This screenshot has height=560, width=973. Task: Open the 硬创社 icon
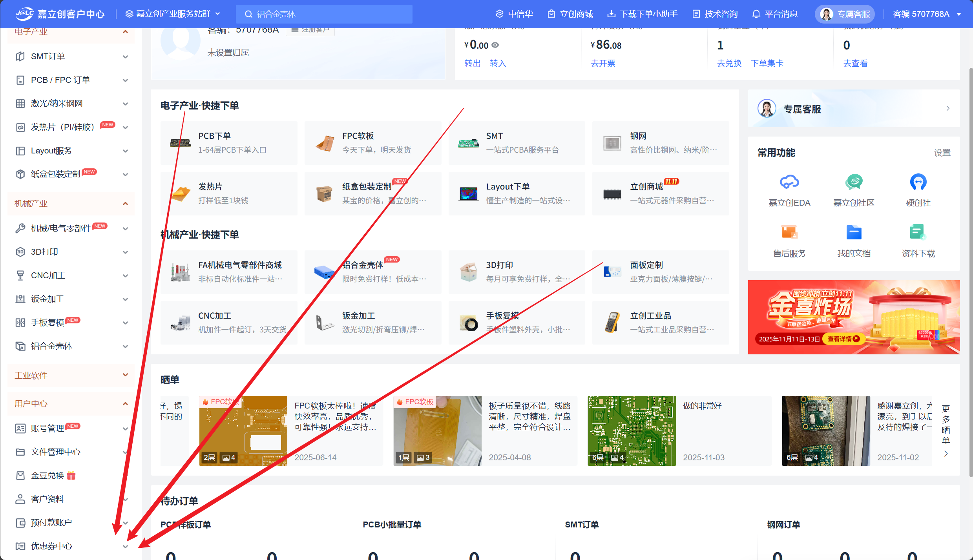tap(918, 182)
